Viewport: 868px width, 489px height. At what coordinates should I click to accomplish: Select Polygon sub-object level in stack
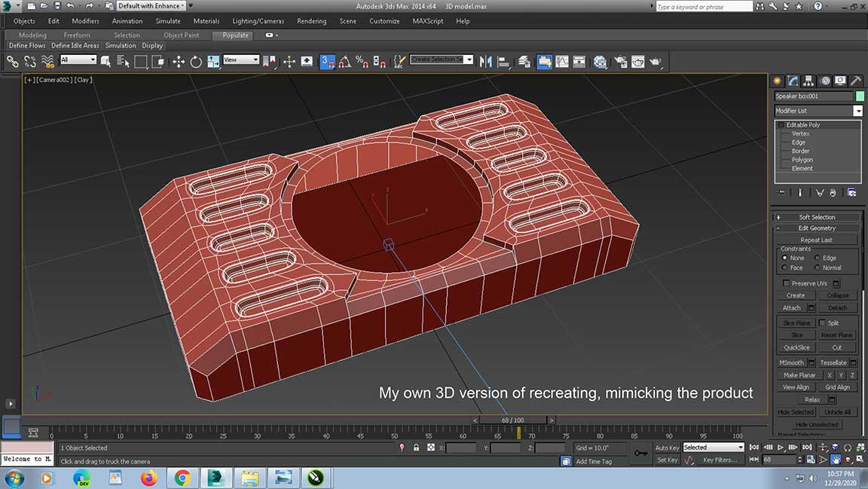click(802, 160)
